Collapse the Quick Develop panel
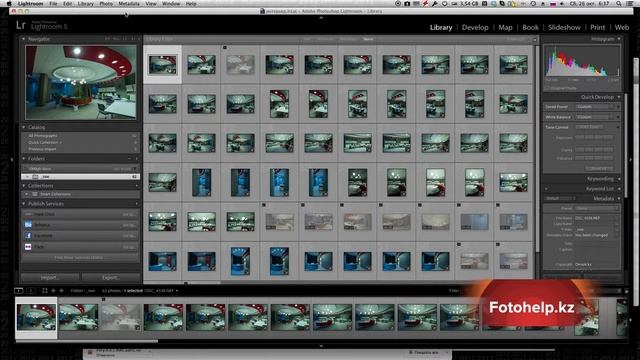This screenshot has width=640, height=360. coord(619,97)
